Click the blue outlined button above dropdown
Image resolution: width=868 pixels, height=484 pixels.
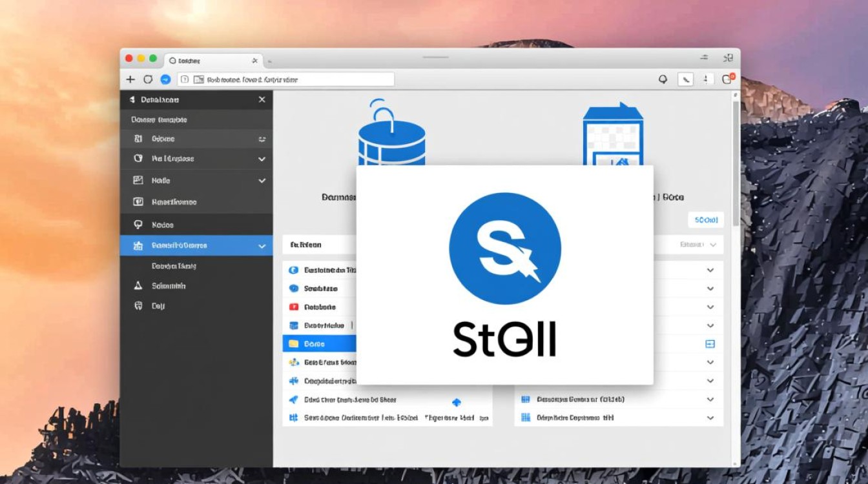(705, 220)
